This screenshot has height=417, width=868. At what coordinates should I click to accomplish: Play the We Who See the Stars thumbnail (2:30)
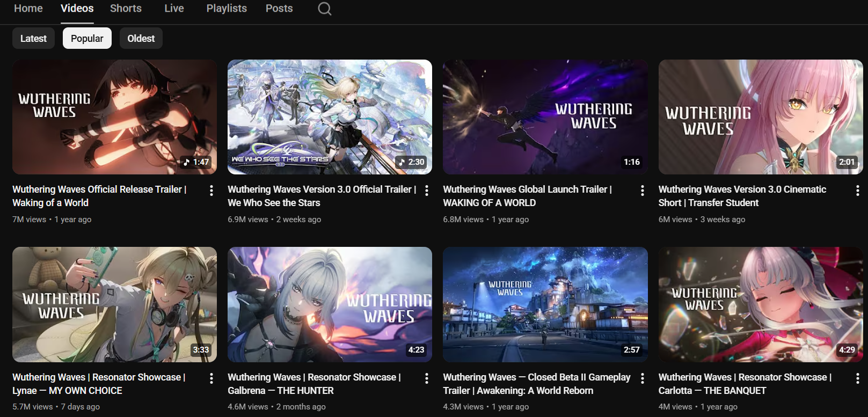tap(330, 117)
